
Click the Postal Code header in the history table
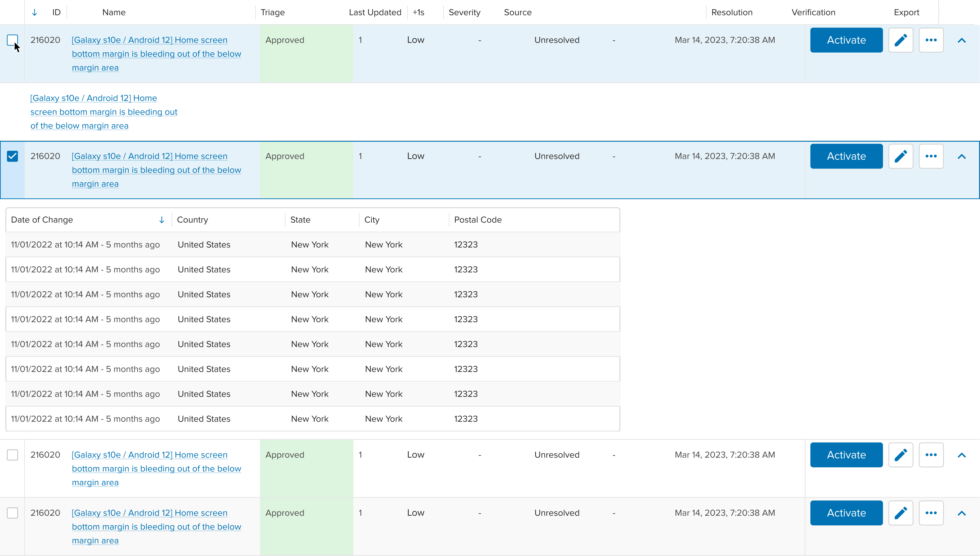coord(478,220)
